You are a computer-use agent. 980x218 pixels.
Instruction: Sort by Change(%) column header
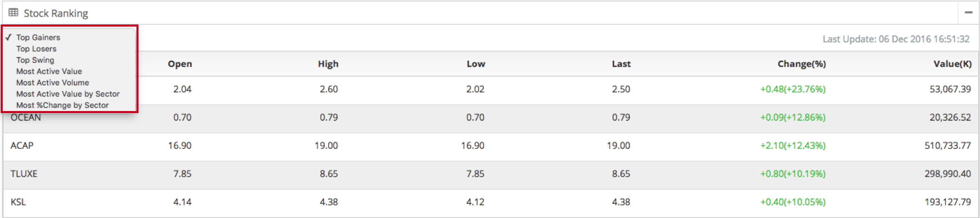[801, 64]
